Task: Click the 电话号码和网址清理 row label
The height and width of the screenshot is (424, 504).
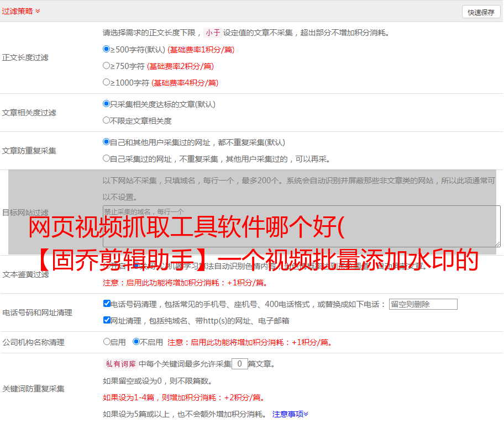Action: click(x=37, y=312)
